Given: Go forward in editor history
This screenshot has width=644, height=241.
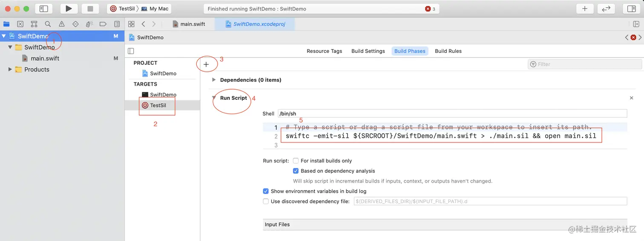Looking at the screenshot, I should (154, 24).
